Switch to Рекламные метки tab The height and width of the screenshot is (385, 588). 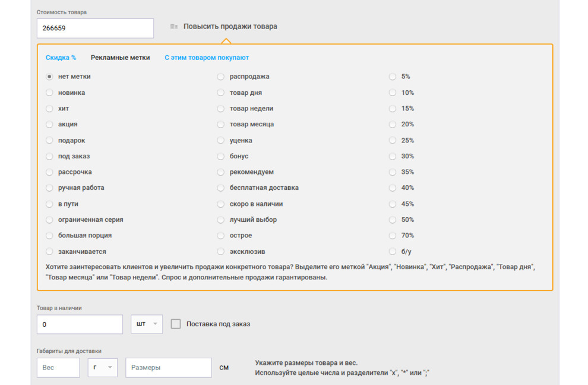tap(121, 58)
